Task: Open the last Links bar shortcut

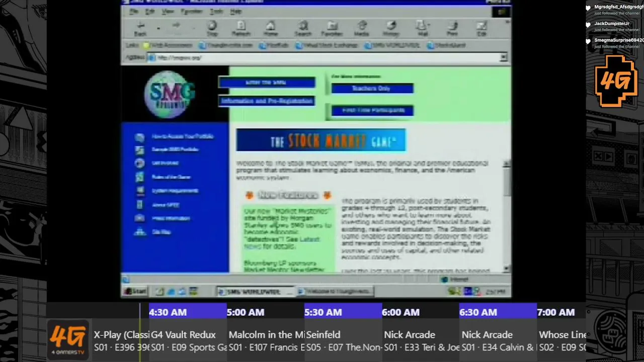Action: pos(446,45)
